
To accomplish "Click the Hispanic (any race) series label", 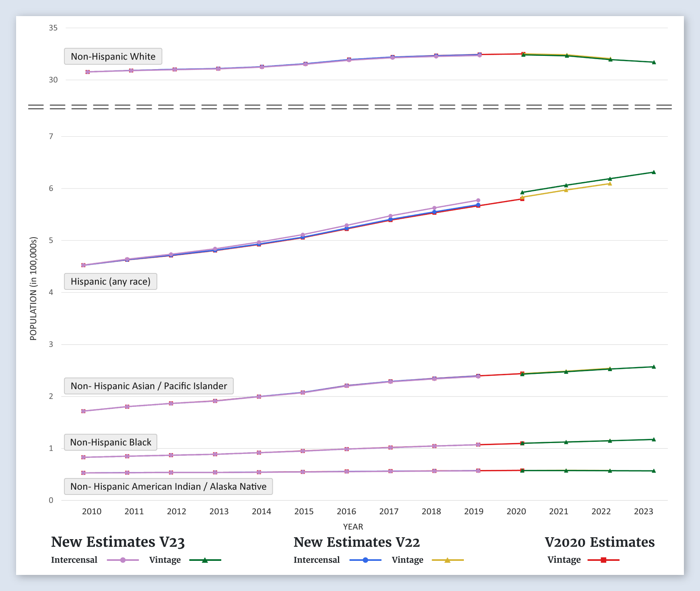I will point(111,281).
